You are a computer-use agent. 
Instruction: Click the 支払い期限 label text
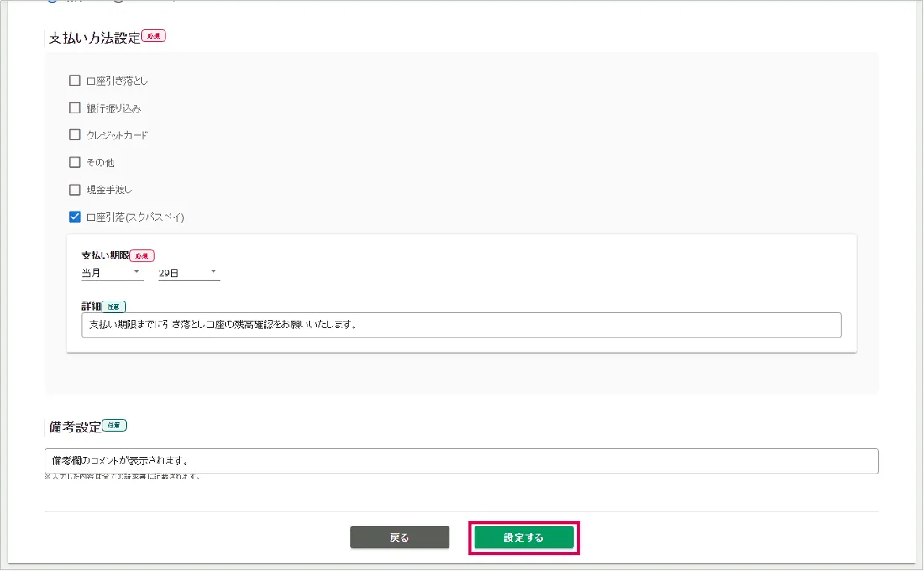tap(104, 255)
